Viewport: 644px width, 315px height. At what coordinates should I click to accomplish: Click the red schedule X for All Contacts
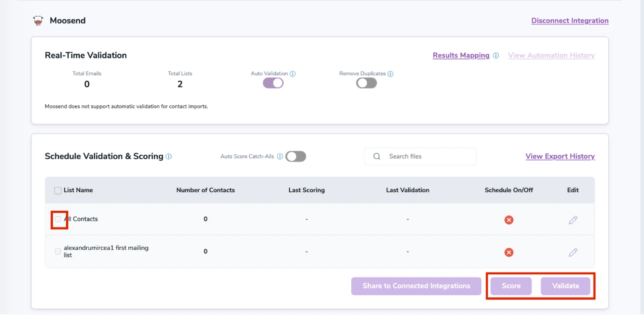(509, 219)
